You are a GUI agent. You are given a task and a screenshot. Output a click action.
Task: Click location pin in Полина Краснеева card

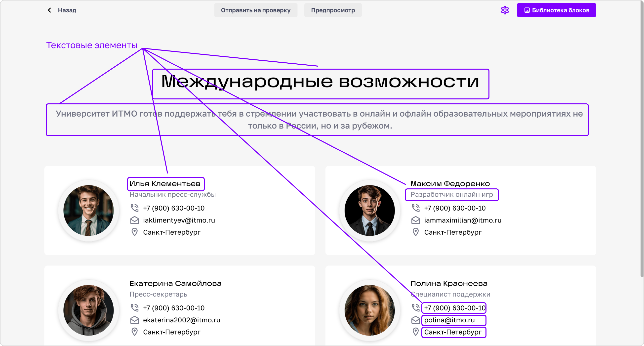pos(415,332)
